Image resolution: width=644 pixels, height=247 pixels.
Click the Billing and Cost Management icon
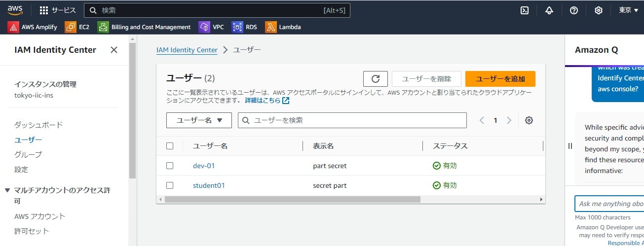coord(103,27)
